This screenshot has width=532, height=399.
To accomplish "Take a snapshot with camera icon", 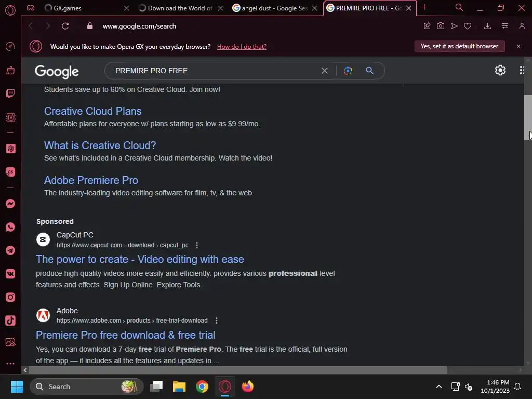I will click(x=441, y=26).
